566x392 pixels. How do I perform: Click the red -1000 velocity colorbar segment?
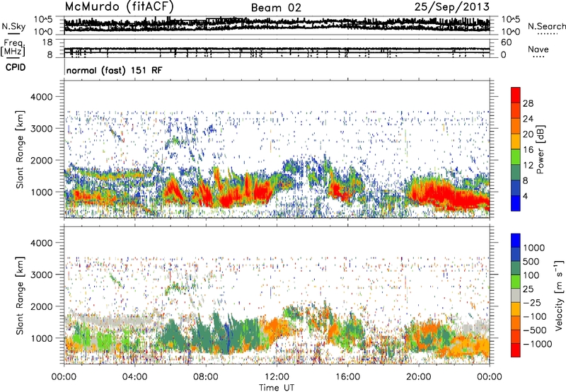(516, 350)
